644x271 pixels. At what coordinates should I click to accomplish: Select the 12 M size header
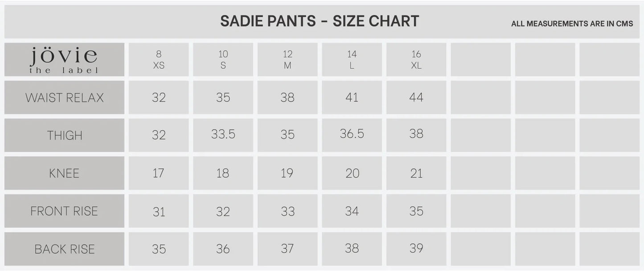(287, 60)
